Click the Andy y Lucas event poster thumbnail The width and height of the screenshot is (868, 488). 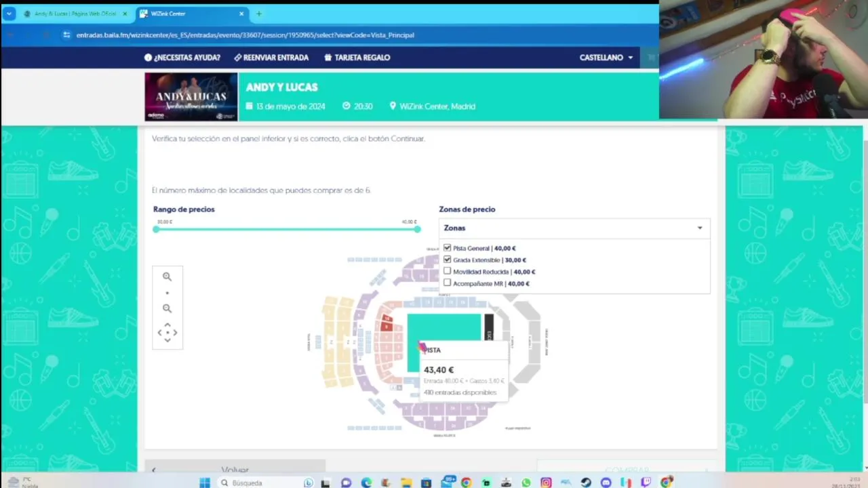click(191, 97)
